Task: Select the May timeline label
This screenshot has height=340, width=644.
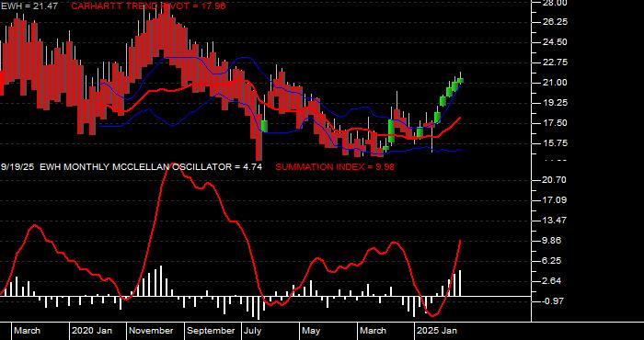Action: 311,331
